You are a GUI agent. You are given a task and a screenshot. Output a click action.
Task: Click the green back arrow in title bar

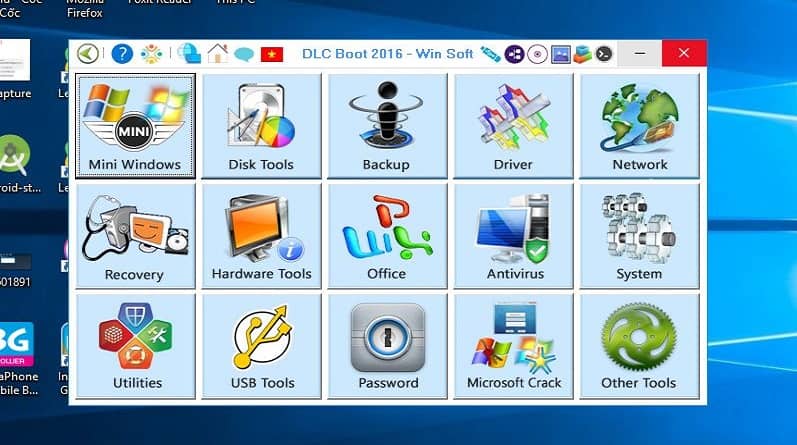tap(89, 54)
